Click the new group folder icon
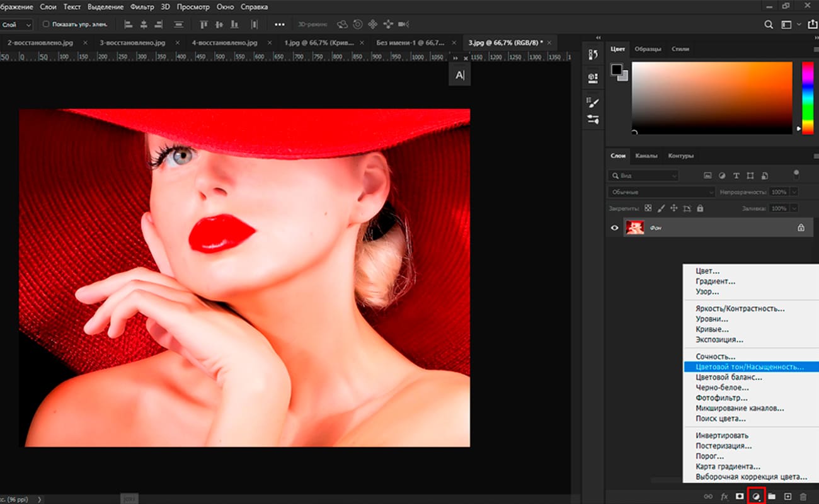This screenshot has width=819, height=504. coord(771,496)
